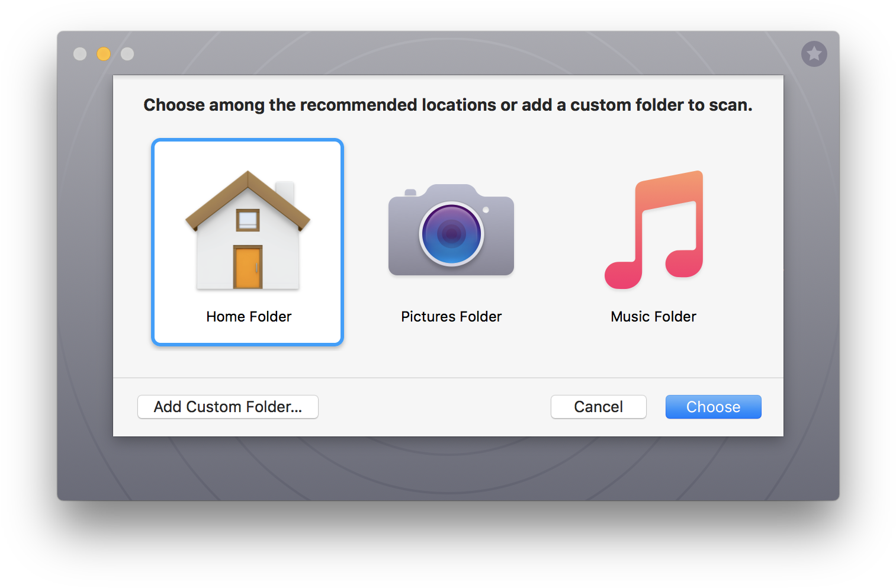Cancel the folder selection dialog

point(598,407)
